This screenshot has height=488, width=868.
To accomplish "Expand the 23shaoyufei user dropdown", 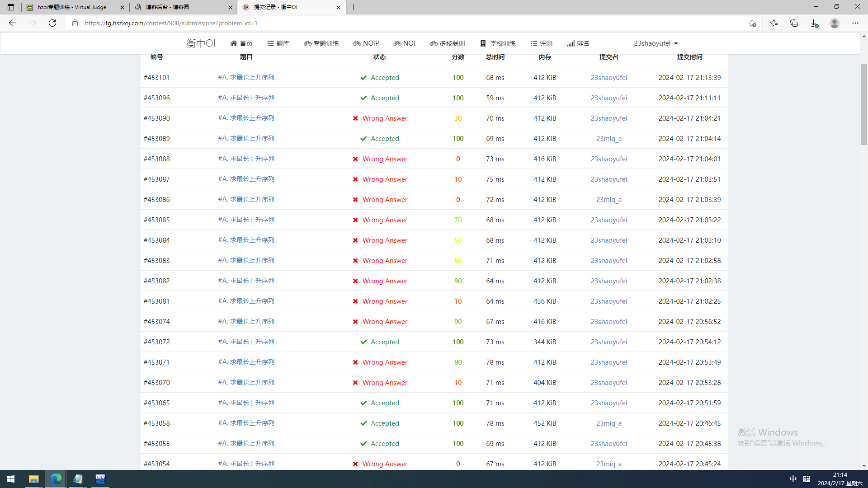I will click(x=656, y=43).
